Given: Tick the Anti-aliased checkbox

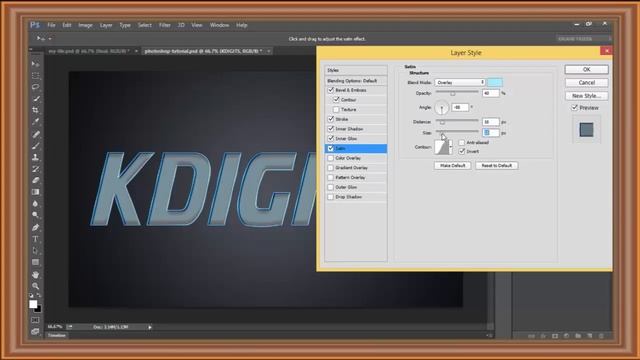Looking at the screenshot, I should click(462, 142).
